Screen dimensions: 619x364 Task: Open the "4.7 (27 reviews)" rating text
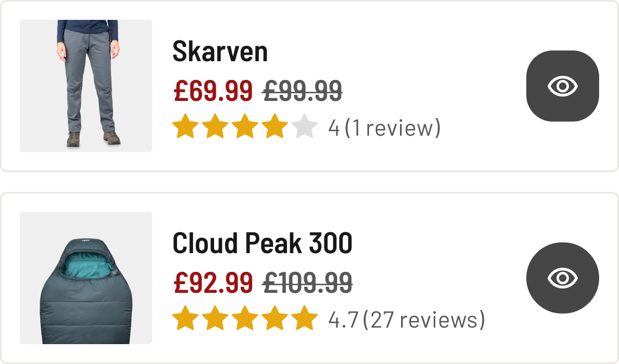407,320
